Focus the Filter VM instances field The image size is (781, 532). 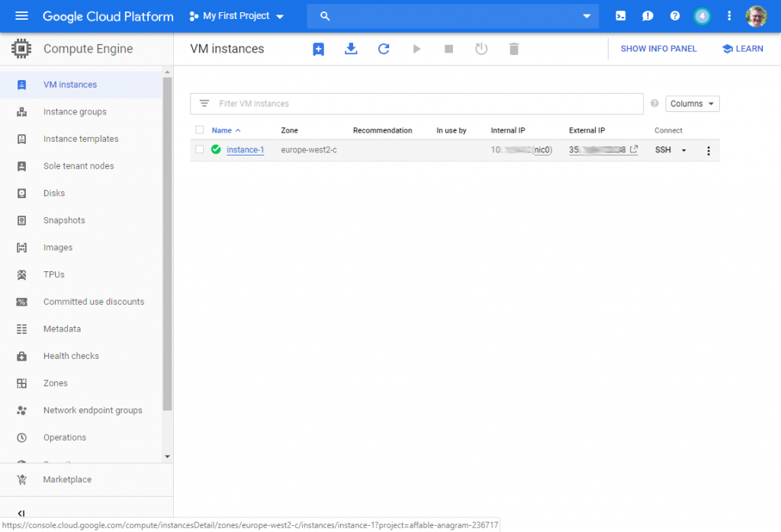pyautogui.click(x=416, y=104)
